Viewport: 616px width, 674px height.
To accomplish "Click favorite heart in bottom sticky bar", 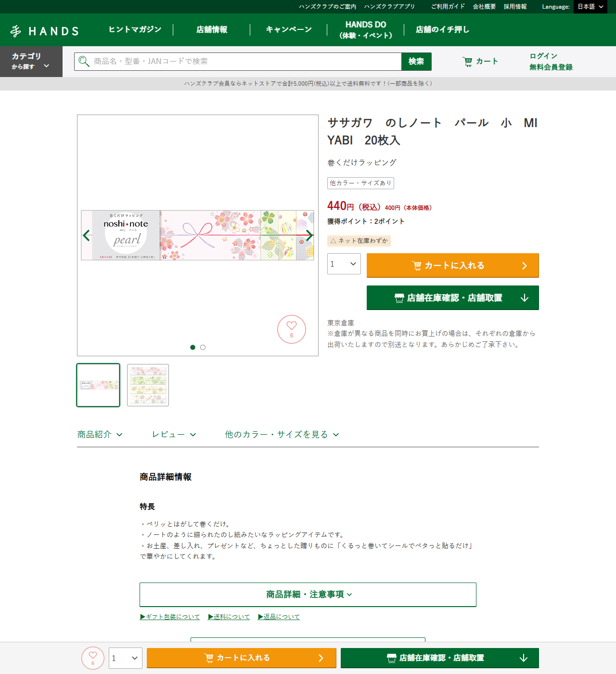I will (93, 658).
